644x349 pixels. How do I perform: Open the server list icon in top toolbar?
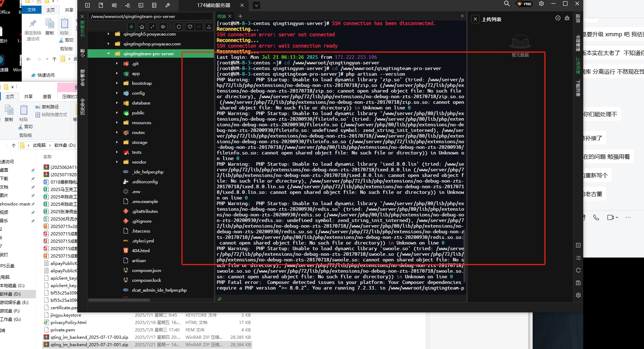pos(154,5)
